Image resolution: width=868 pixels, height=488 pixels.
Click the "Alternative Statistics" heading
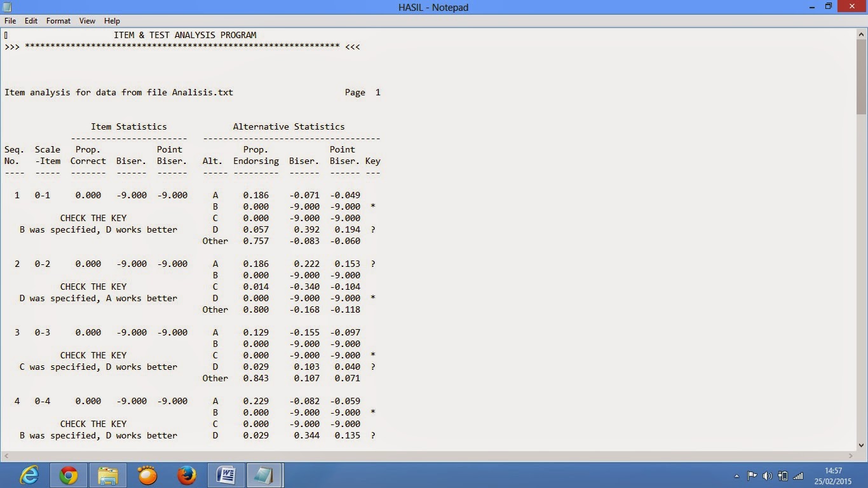click(x=289, y=126)
